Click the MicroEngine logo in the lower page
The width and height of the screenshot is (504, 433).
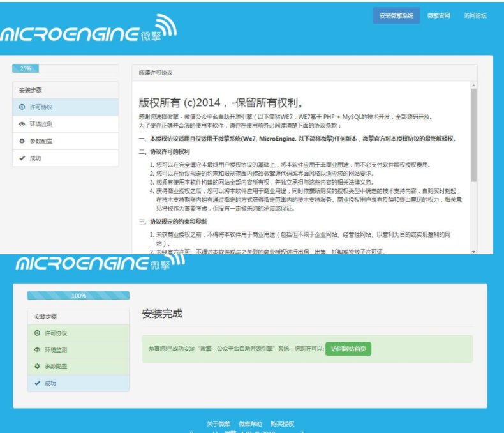tap(100, 261)
